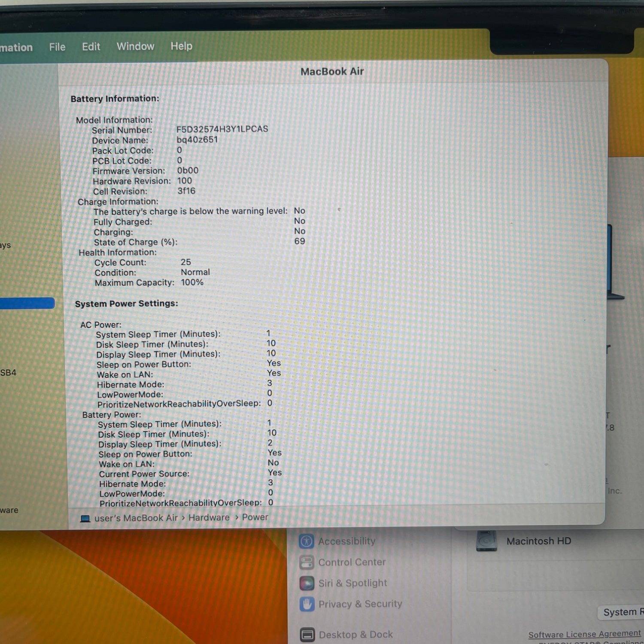Select the Control Center icon in System Settings
This screenshot has width=644, height=644.
(307, 562)
